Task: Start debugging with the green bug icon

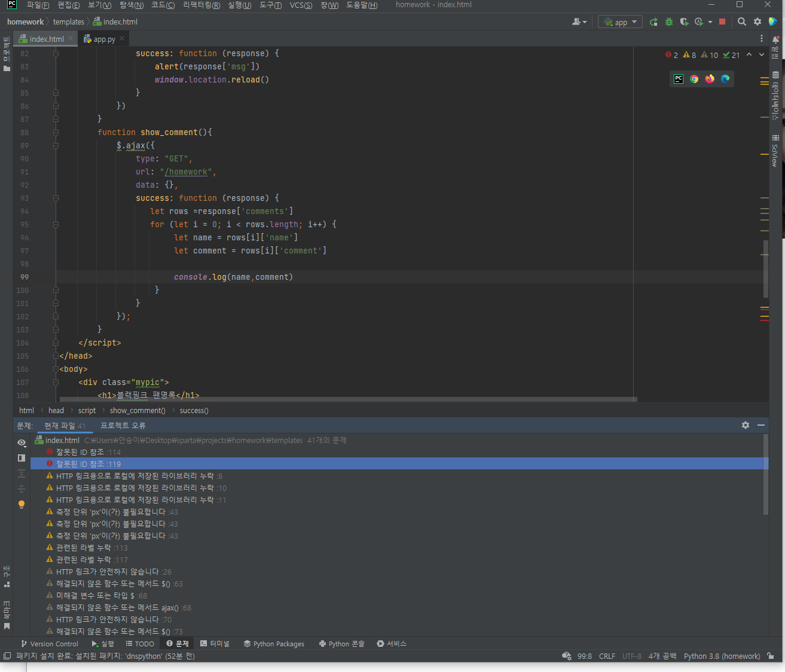Action: [669, 22]
